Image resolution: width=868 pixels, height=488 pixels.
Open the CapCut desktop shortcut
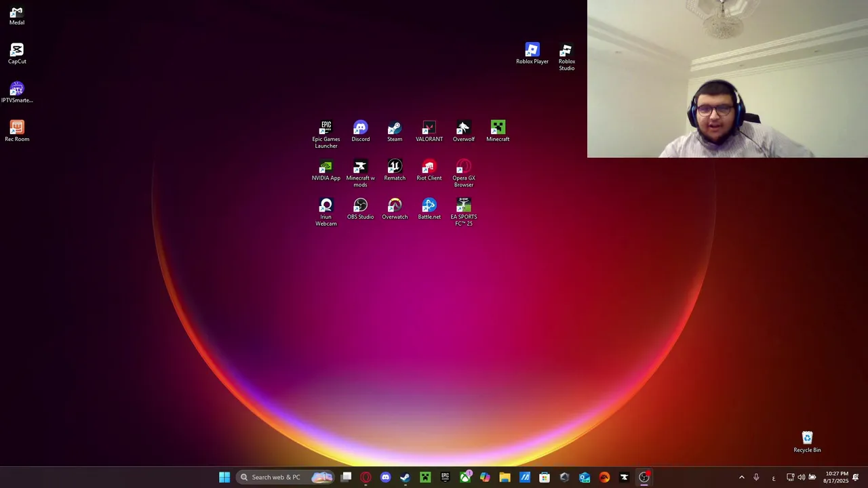[17, 54]
